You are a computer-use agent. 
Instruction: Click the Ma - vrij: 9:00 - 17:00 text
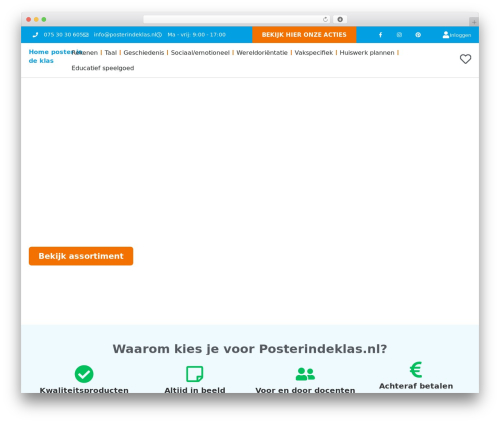pos(197,35)
